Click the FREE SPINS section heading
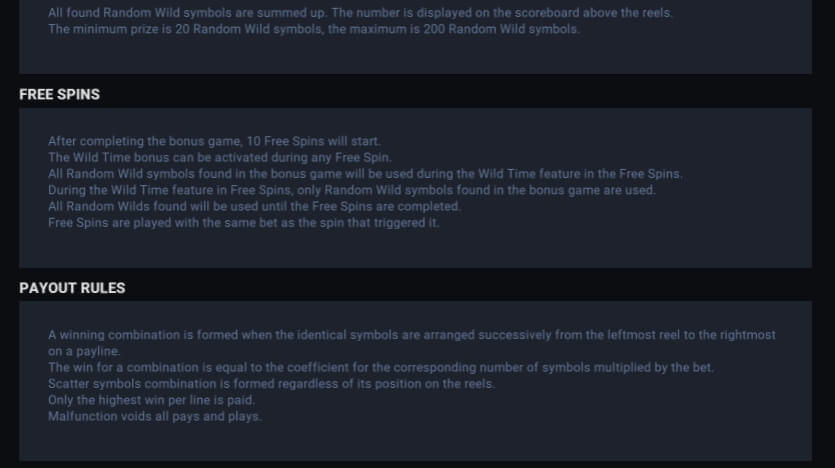This screenshot has width=835, height=468. 59,94
